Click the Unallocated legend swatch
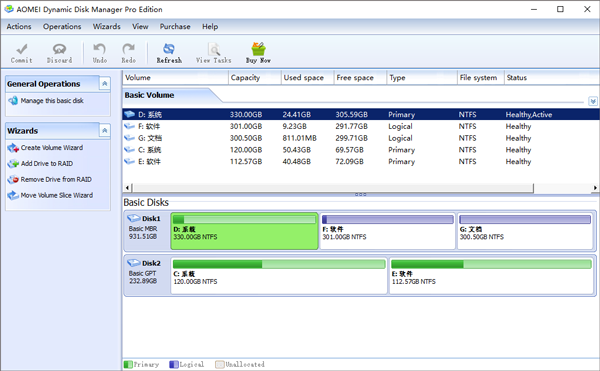 [x=219, y=364]
